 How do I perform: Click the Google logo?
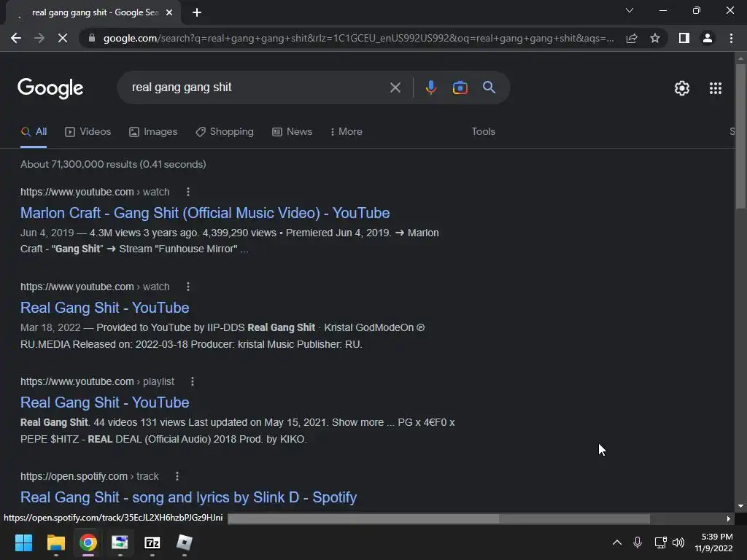pos(50,88)
